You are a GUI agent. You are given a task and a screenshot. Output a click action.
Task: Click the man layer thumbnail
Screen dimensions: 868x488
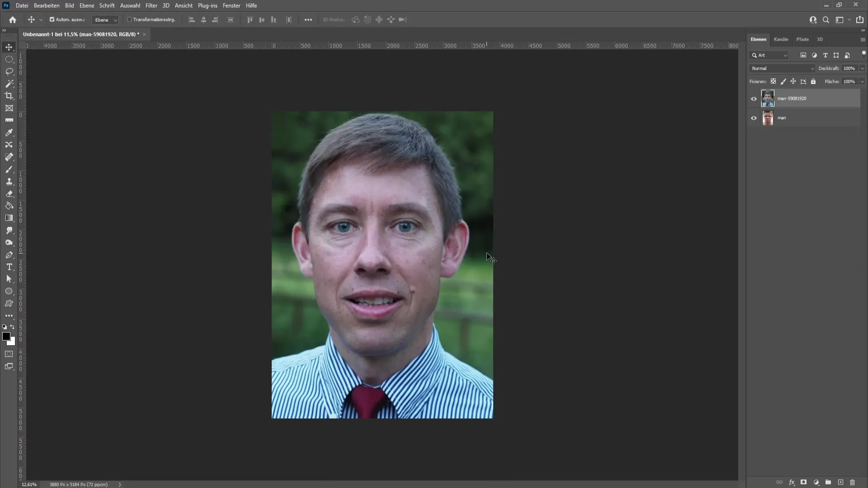[x=768, y=117]
